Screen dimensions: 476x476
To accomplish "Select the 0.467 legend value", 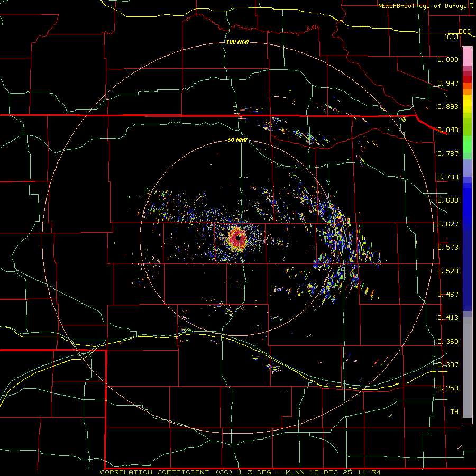I will click(x=448, y=295).
